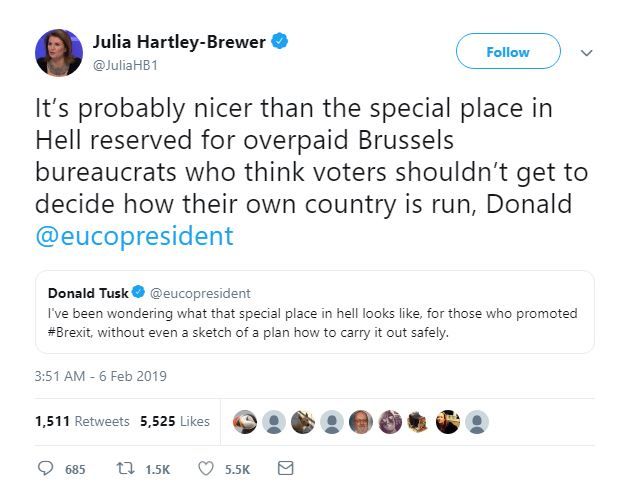Follow Julia Hartley-Brewer
This screenshot has width=628, height=503.
pos(508,51)
